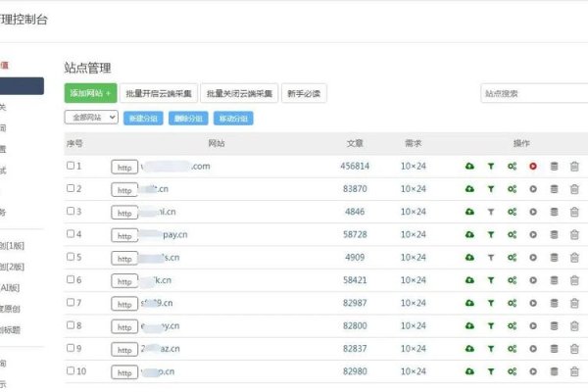Click the database icon in row 9

554,349
